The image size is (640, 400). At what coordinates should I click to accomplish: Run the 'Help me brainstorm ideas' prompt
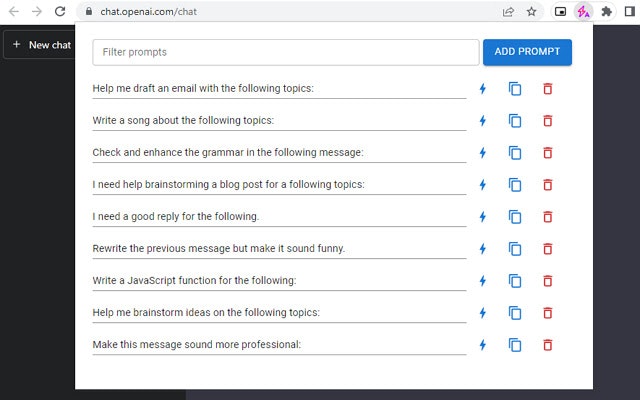(482, 313)
